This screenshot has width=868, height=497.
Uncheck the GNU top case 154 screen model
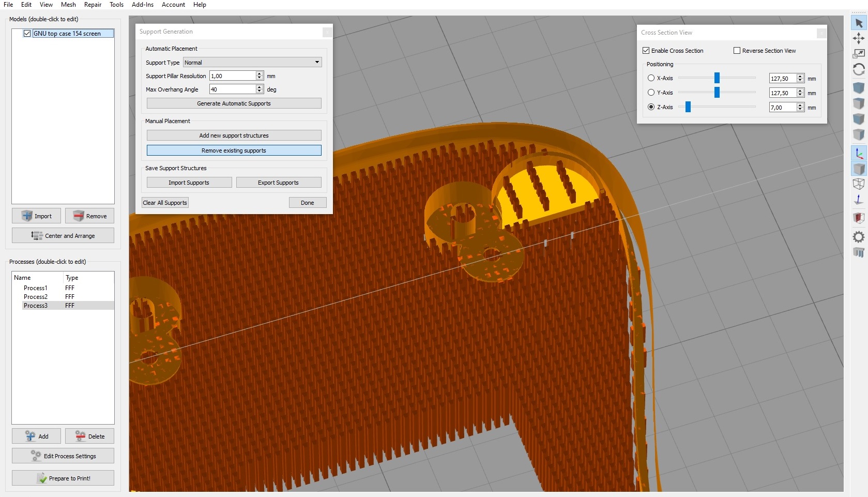click(x=27, y=34)
